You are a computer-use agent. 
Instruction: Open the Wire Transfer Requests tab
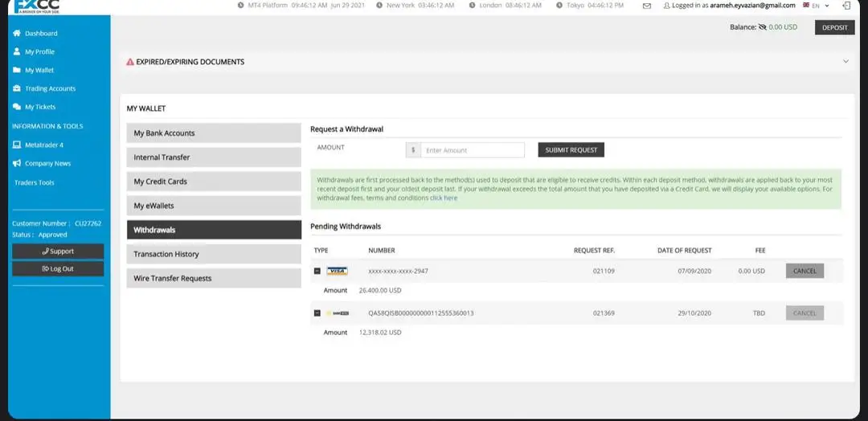point(214,278)
